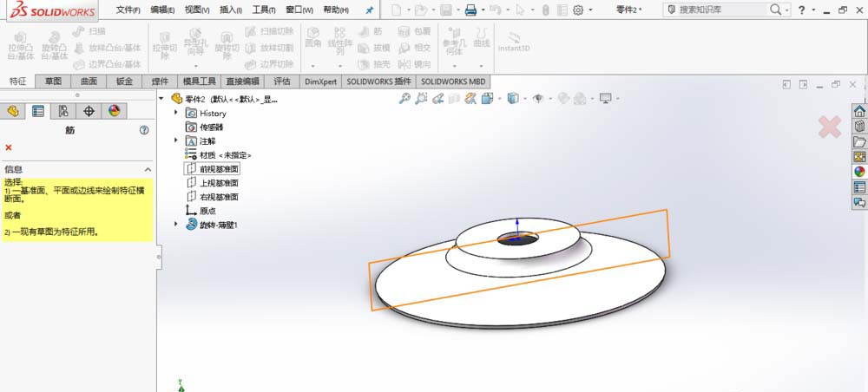Open the Rib panel help icon
The width and height of the screenshot is (868, 392).
(145, 130)
